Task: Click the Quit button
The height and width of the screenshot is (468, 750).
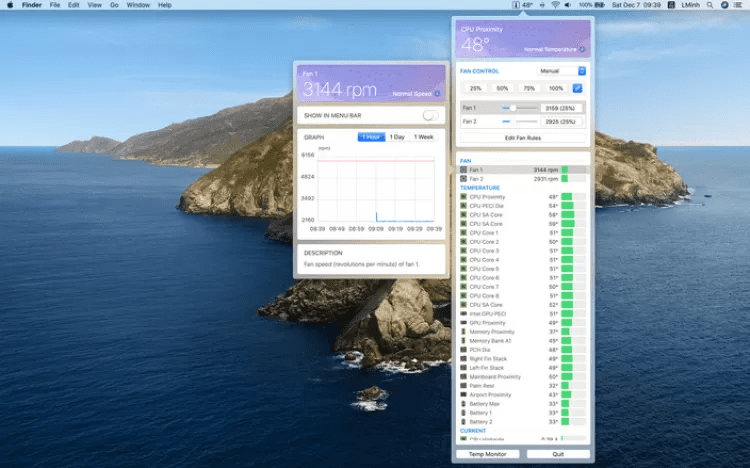Action: click(x=558, y=454)
